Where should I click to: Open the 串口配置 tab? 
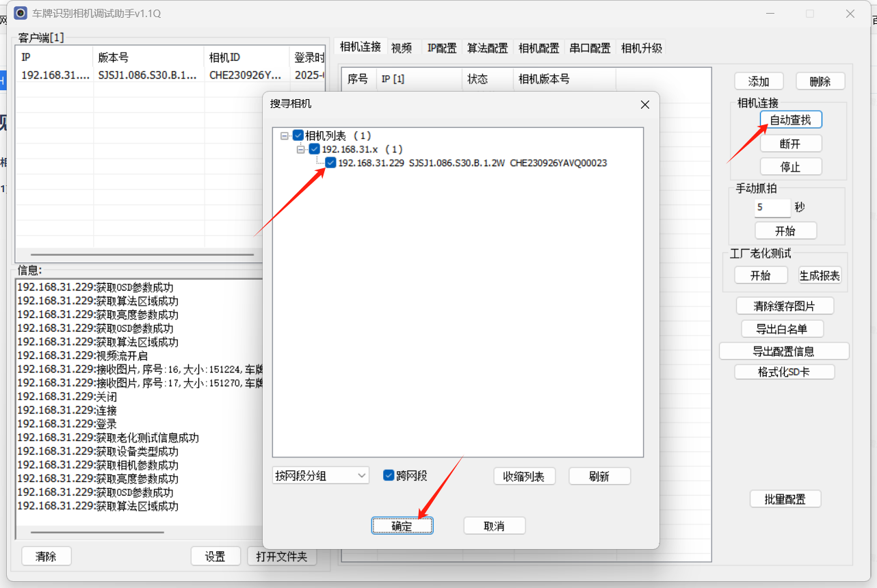pos(590,48)
